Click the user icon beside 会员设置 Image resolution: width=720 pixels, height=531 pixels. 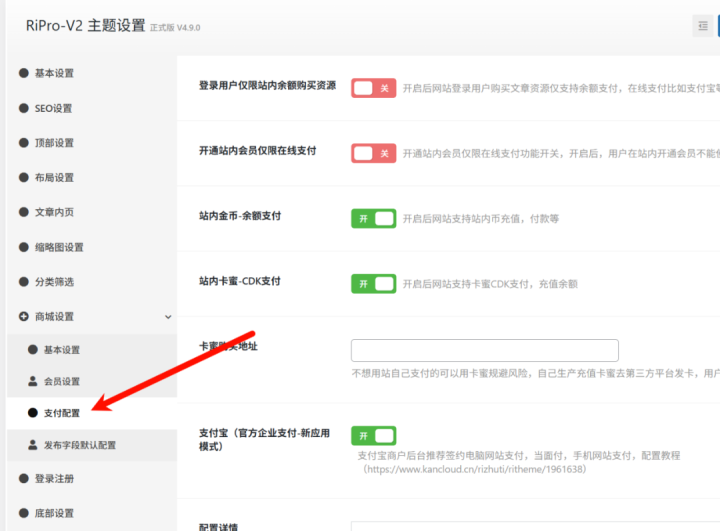[x=33, y=381]
